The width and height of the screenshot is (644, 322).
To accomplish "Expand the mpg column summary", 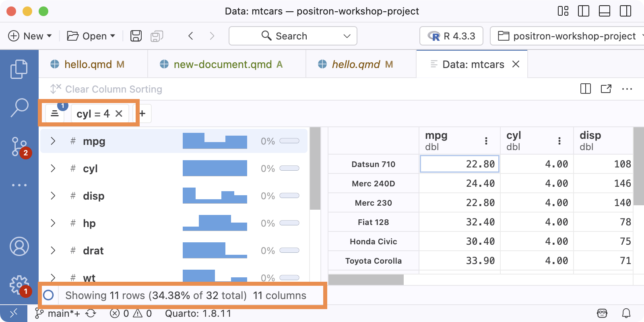I will point(53,141).
